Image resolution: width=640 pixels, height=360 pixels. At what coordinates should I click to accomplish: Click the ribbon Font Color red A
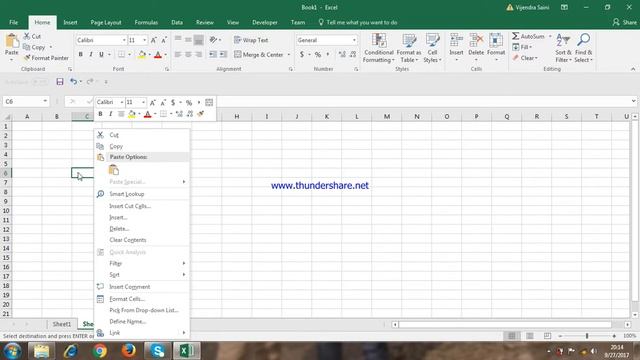(158, 54)
